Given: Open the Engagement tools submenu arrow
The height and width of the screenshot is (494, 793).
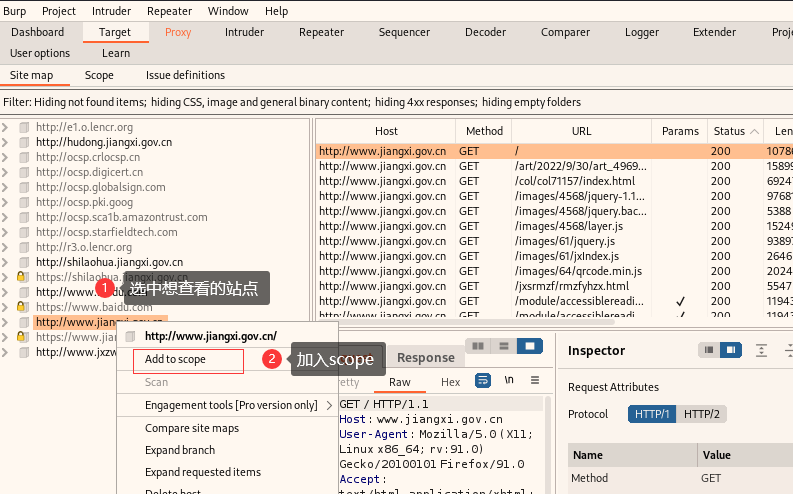Looking at the screenshot, I should coord(329,406).
